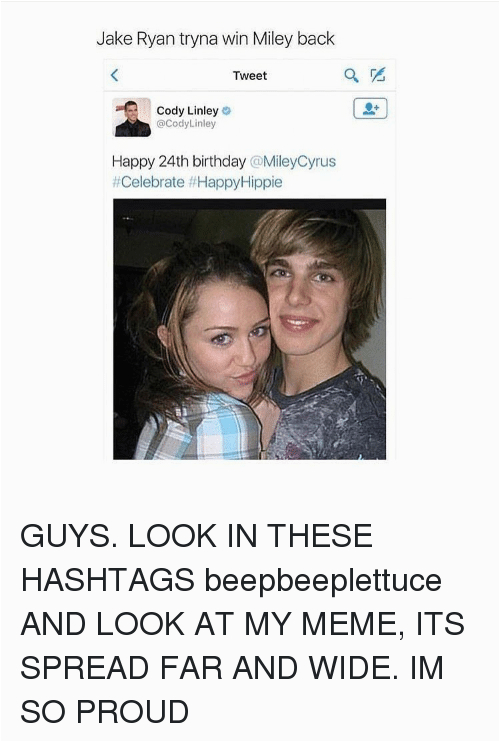Tap the compose new tweet icon
500x742 pixels.
[x=377, y=74]
